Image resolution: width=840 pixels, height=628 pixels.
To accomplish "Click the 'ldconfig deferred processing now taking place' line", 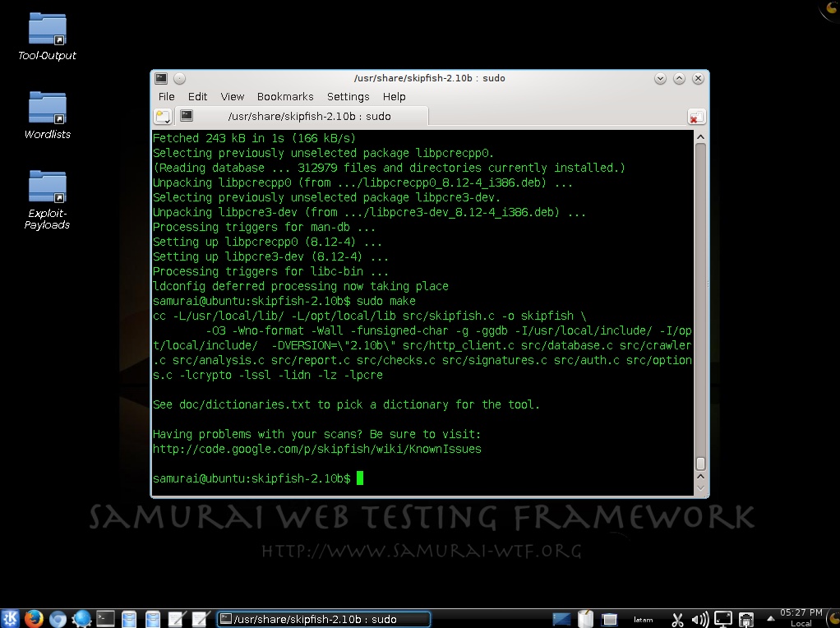I will pos(301,286).
